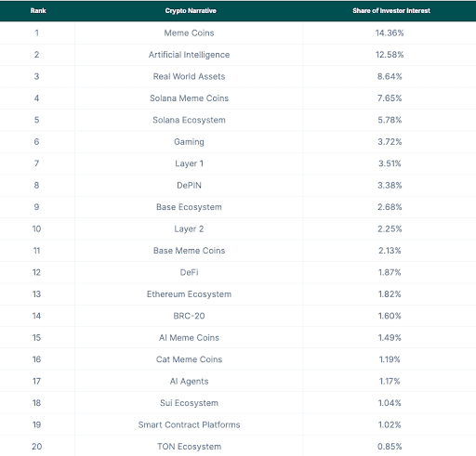Click the Share of Investor Interest header
The height and width of the screenshot is (456, 476).
[391, 11]
